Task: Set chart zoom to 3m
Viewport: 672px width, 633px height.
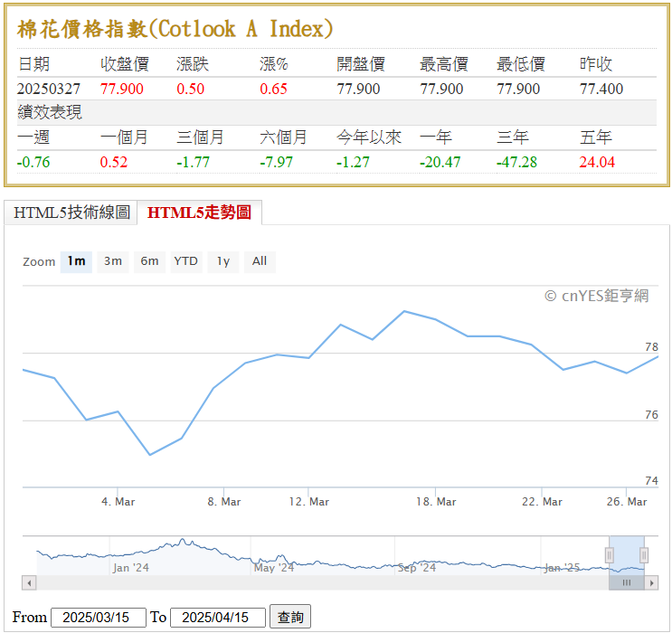Action: pyautogui.click(x=113, y=261)
